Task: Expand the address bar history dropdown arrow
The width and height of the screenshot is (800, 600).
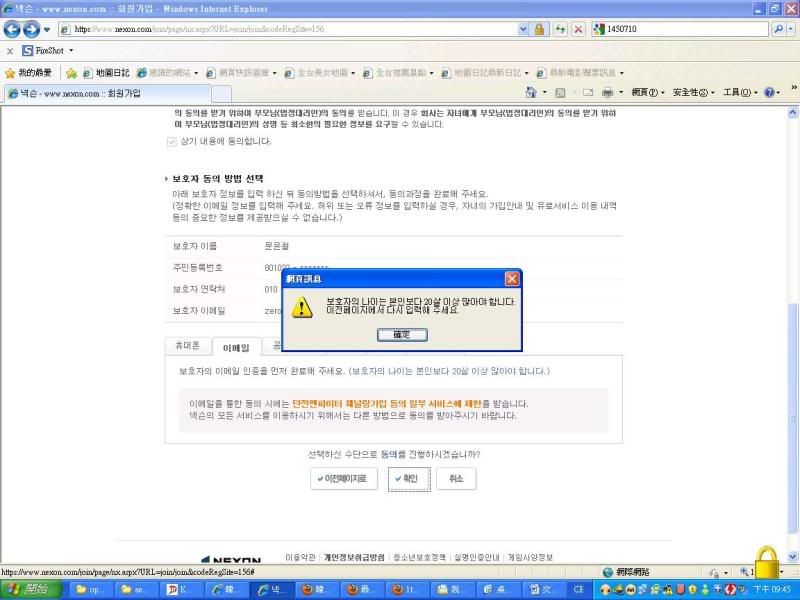Action: (x=523, y=29)
